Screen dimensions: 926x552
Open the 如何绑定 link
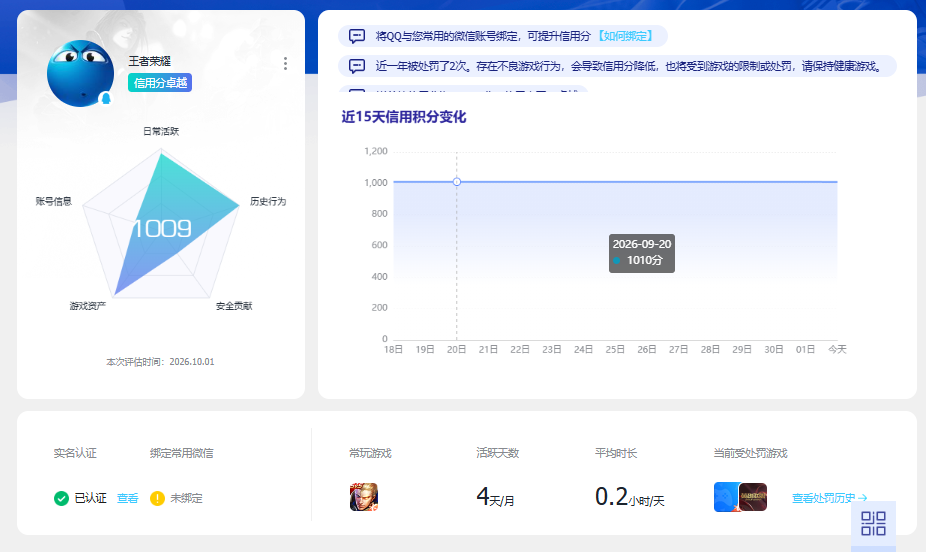click(625, 36)
